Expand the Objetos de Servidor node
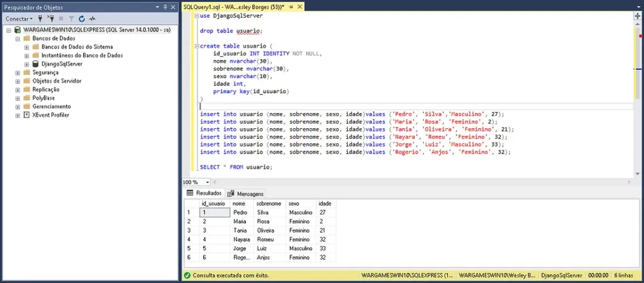This screenshot has width=644, height=283. [x=18, y=81]
